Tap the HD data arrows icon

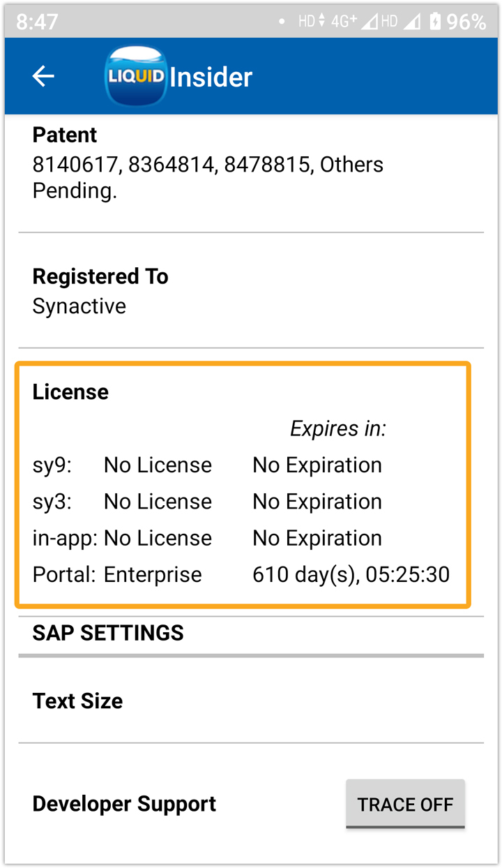311,22
